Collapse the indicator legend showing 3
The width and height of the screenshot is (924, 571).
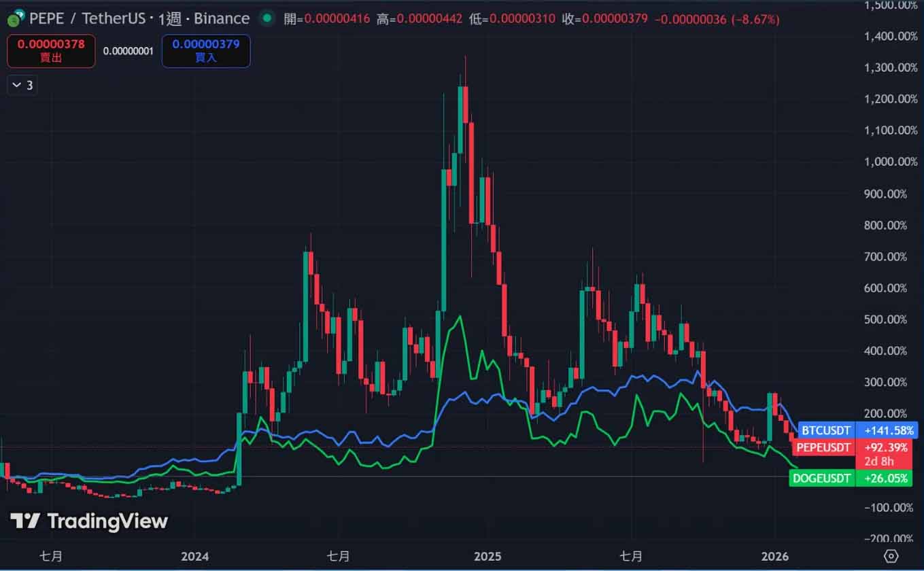click(22, 85)
